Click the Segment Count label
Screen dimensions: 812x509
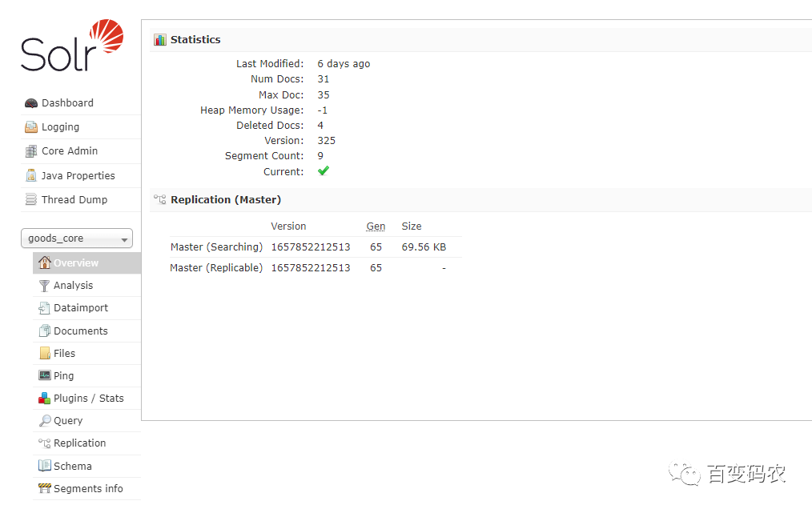tap(264, 156)
